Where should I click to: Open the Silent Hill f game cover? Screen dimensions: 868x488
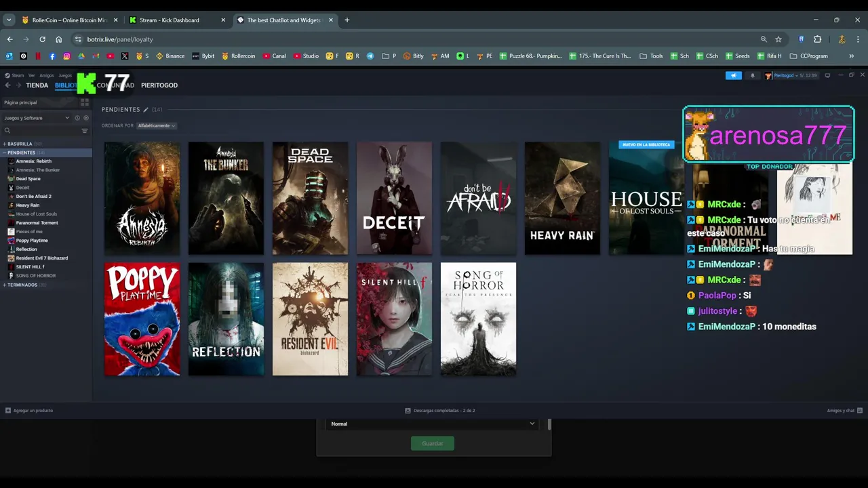tap(394, 319)
